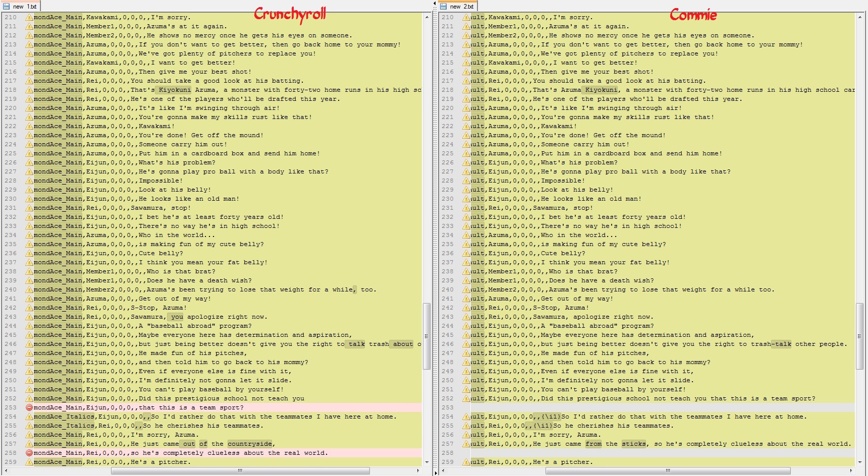The width and height of the screenshot is (868, 476).
Task: Click empty line number 258 in new 2.txt
Action: (x=448, y=453)
